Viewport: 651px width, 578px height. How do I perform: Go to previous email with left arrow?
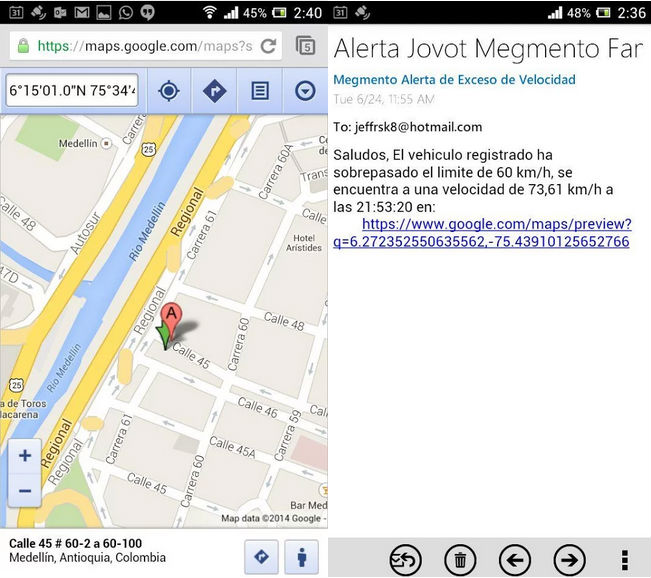pyautogui.click(x=515, y=560)
